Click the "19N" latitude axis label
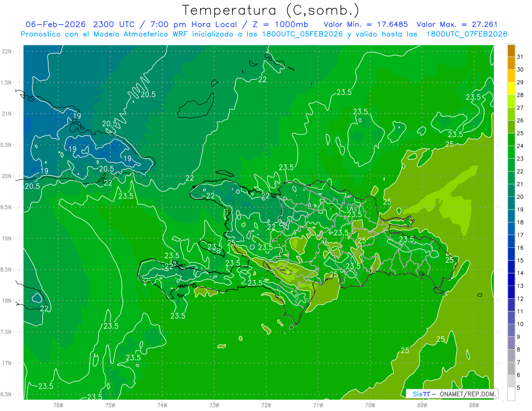 pyautogui.click(x=7, y=239)
